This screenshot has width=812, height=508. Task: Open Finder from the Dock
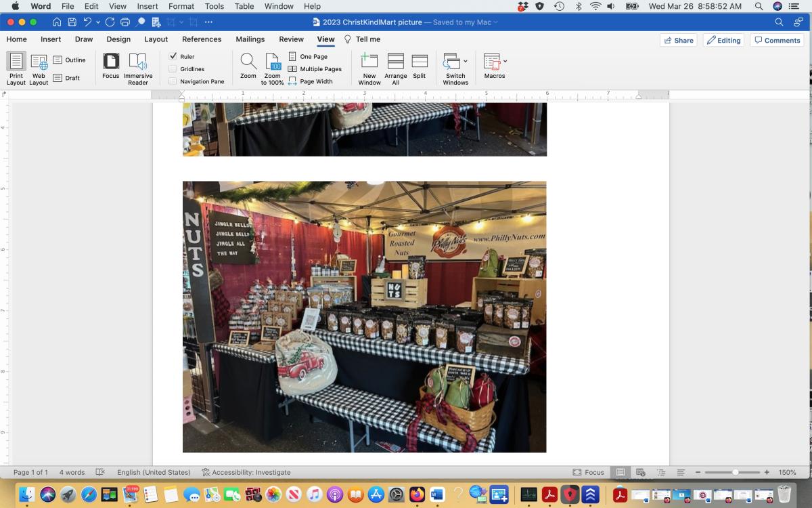[x=27, y=494]
